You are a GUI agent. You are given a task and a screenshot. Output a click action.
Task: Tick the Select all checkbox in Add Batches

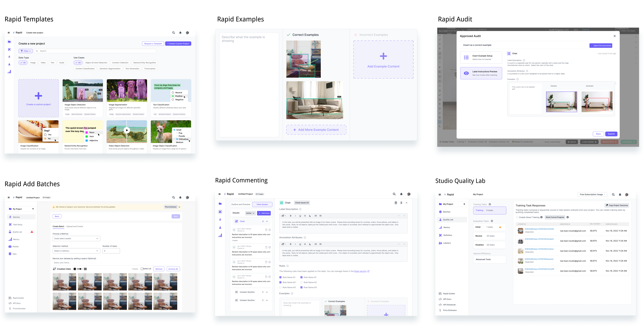(142, 269)
